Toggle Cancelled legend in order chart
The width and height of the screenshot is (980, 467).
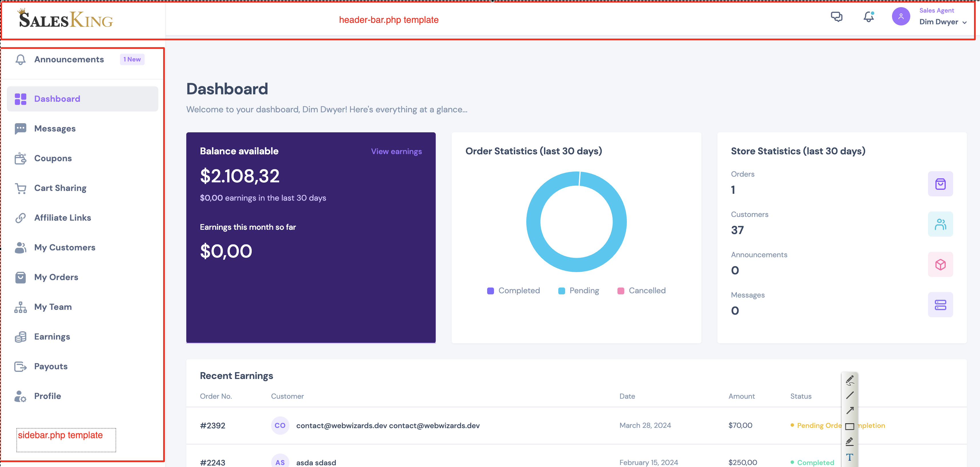click(641, 290)
